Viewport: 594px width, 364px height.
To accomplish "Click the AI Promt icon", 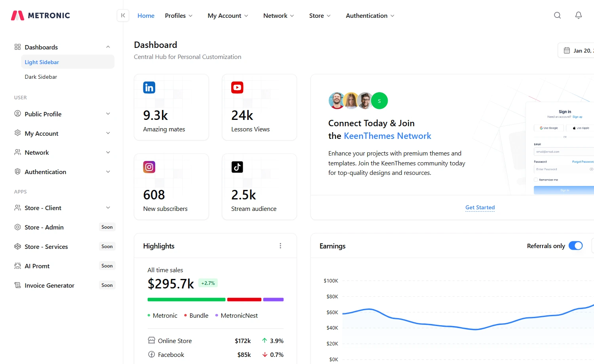I will tap(17, 266).
